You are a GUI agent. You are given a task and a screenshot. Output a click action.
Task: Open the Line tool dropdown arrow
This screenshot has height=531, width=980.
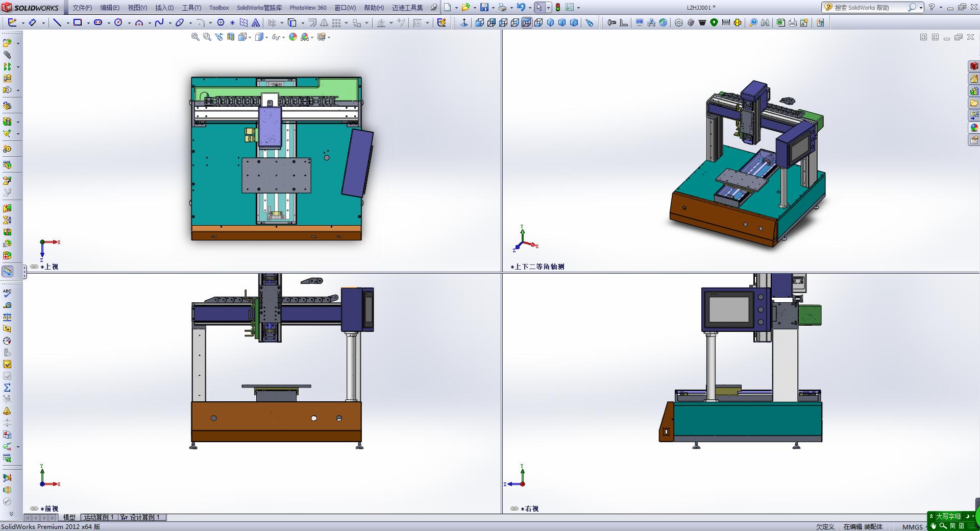[67, 23]
